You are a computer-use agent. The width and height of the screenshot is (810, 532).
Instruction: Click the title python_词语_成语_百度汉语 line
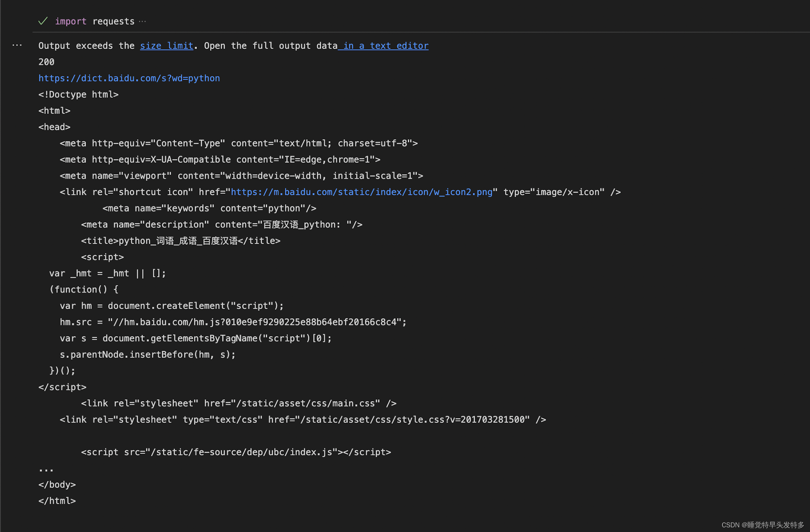pyautogui.click(x=181, y=241)
